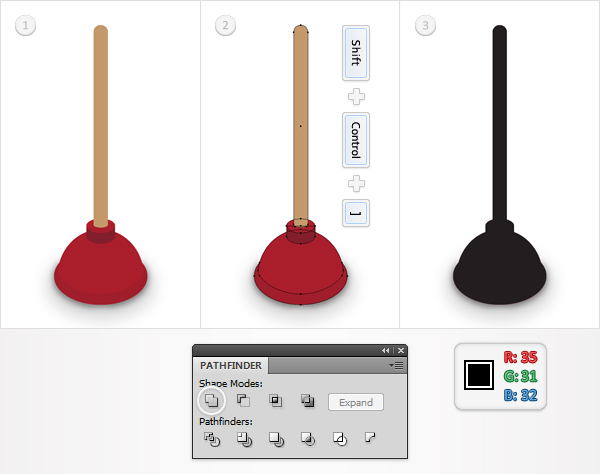Click the Expand button in Pathfinder

(356, 402)
